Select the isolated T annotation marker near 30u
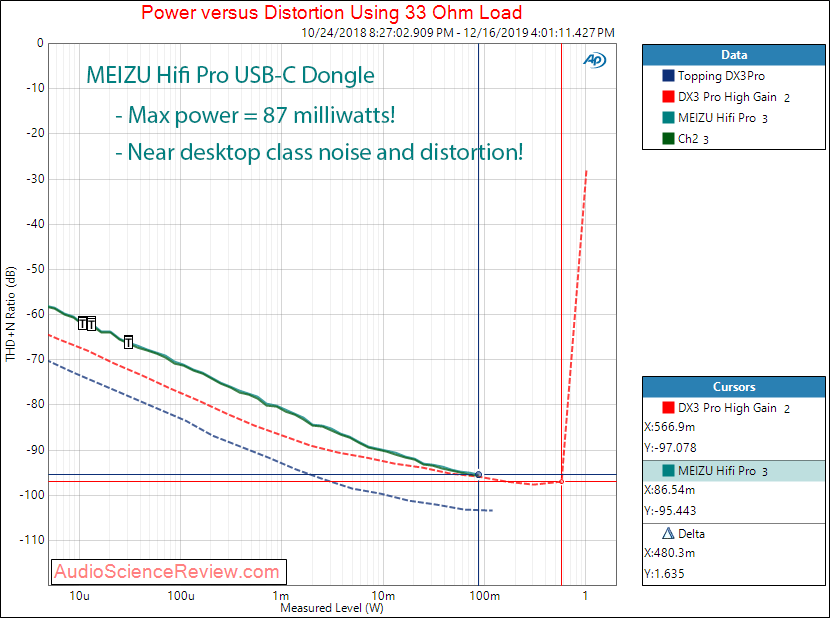The image size is (830, 618). coord(128,342)
